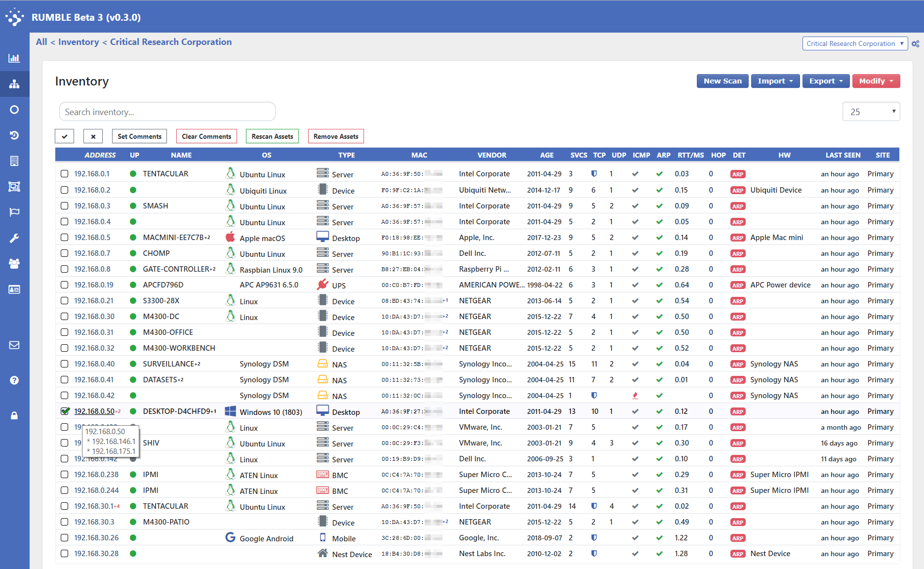Click the mobile phone icon for 192.168.30.26
Image resolution: width=924 pixels, height=569 pixels.
pos(322,537)
